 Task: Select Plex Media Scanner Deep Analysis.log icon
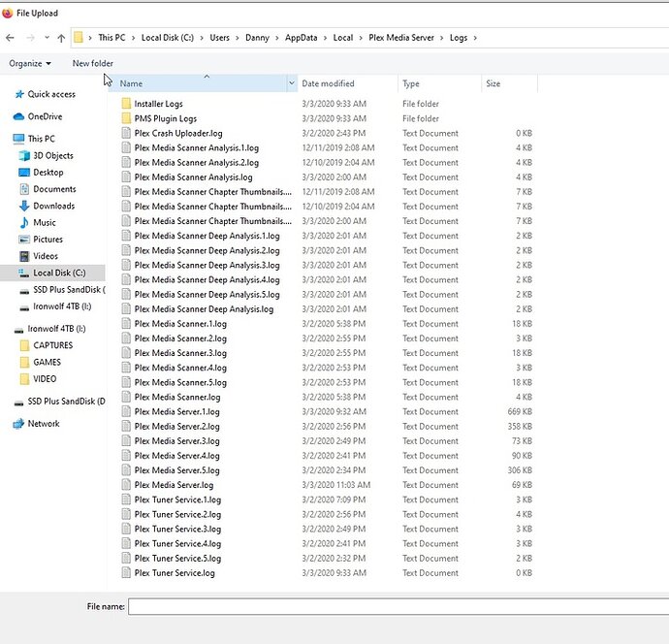point(126,309)
